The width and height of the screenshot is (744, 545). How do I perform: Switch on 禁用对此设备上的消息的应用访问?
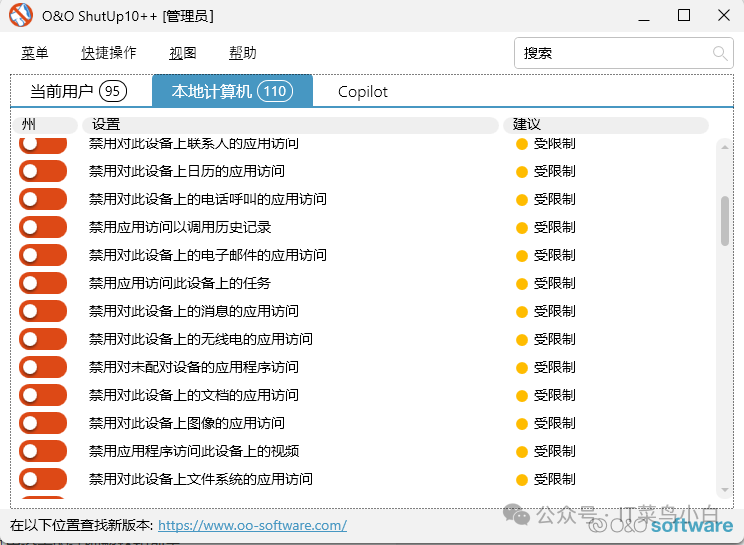[x=43, y=311]
